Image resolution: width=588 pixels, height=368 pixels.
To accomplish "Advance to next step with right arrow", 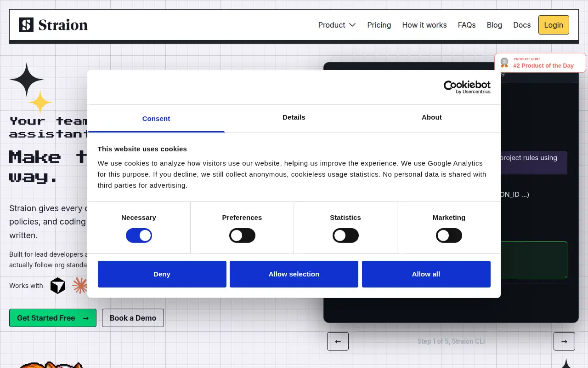I will pyautogui.click(x=564, y=341).
